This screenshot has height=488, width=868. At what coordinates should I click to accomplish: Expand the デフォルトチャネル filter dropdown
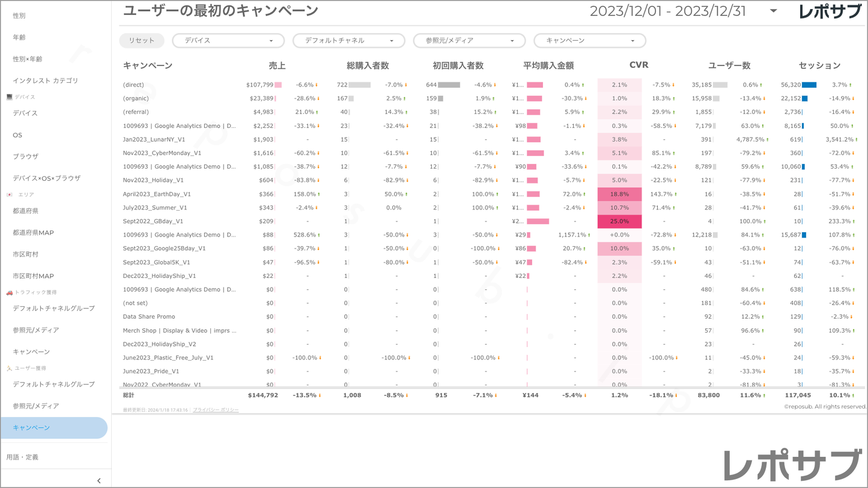[x=348, y=41]
